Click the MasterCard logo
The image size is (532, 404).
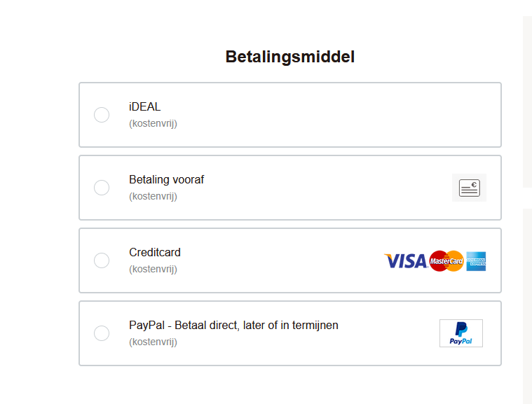(446, 261)
